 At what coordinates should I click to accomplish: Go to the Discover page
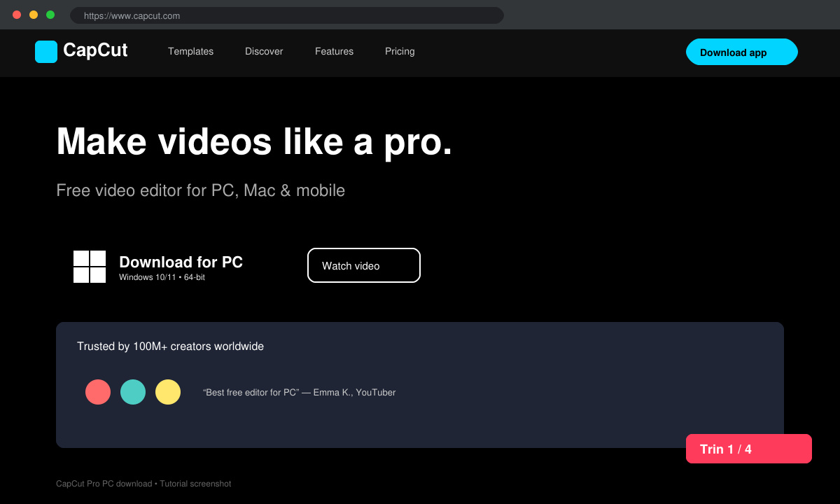264,51
